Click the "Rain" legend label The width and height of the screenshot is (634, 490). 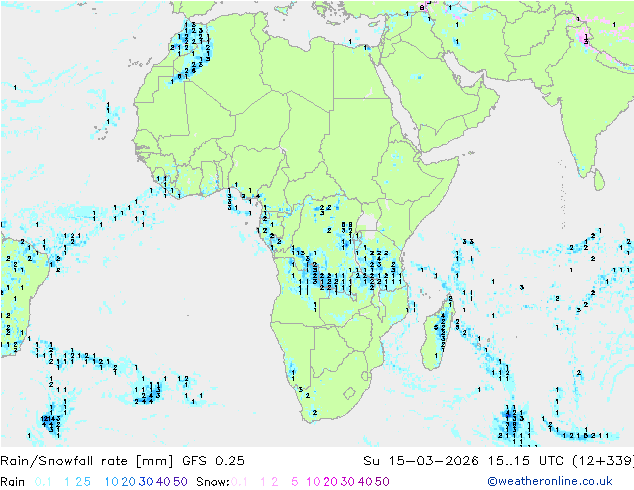pos(13,482)
